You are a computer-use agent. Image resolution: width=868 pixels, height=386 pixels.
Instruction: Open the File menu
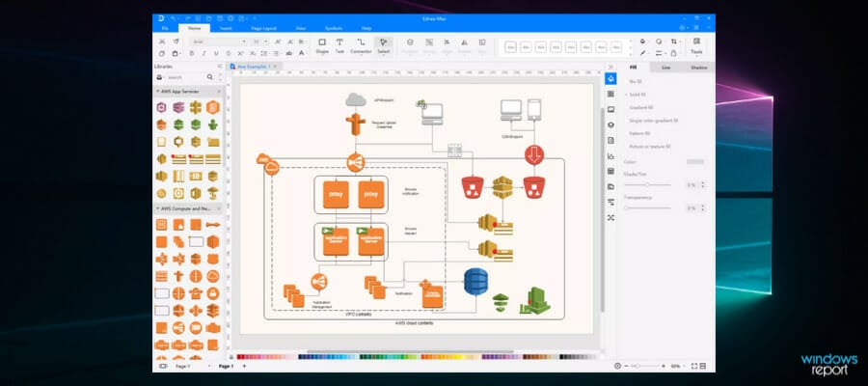pos(164,28)
